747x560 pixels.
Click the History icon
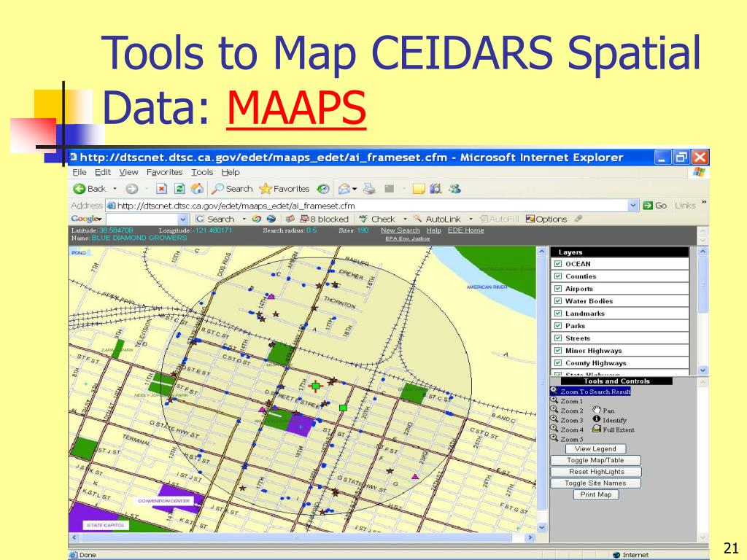323,189
